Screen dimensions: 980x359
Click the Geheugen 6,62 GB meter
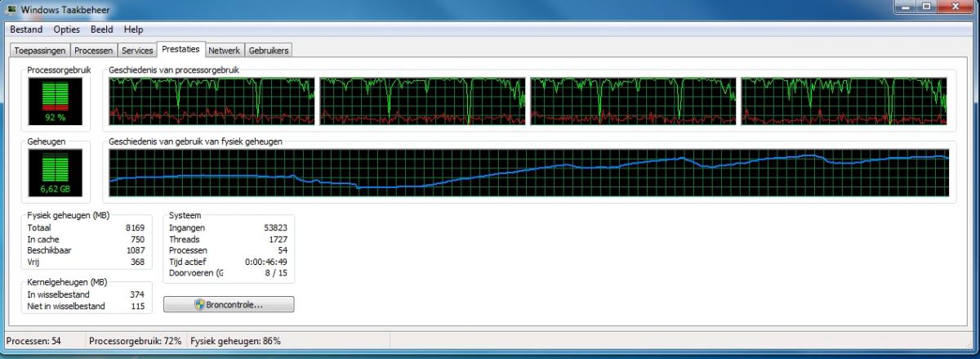[55, 173]
